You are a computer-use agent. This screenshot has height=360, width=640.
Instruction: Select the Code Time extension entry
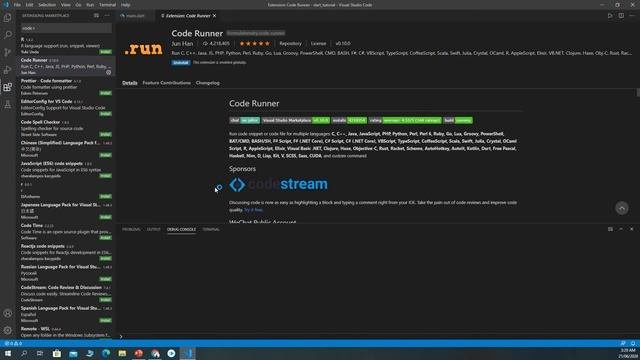click(66, 231)
